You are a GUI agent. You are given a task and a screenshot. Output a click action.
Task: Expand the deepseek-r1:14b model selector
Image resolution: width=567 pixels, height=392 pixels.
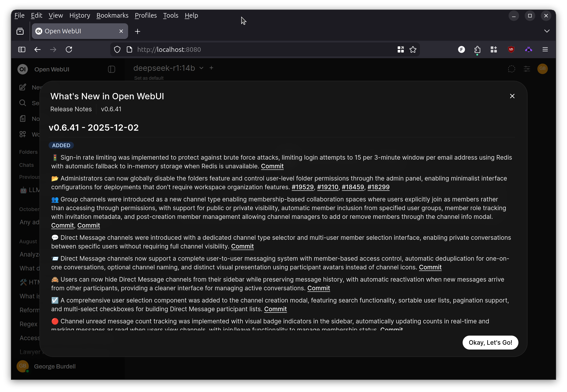201,68
